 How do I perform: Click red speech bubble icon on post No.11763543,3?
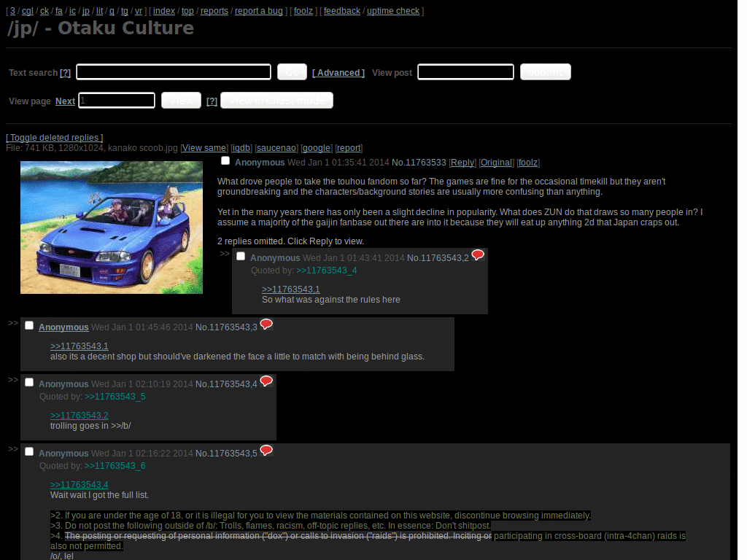(x=266, y=324)
